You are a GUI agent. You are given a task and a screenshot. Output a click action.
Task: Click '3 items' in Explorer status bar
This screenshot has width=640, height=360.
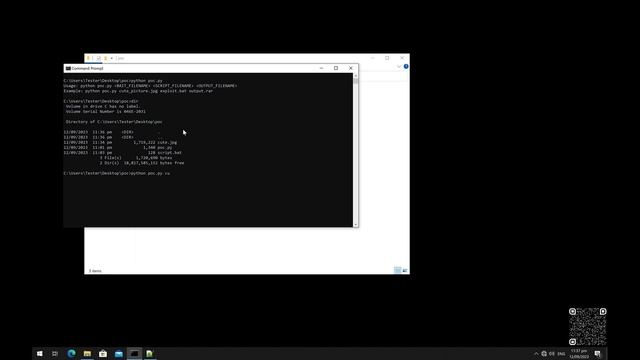95,271
